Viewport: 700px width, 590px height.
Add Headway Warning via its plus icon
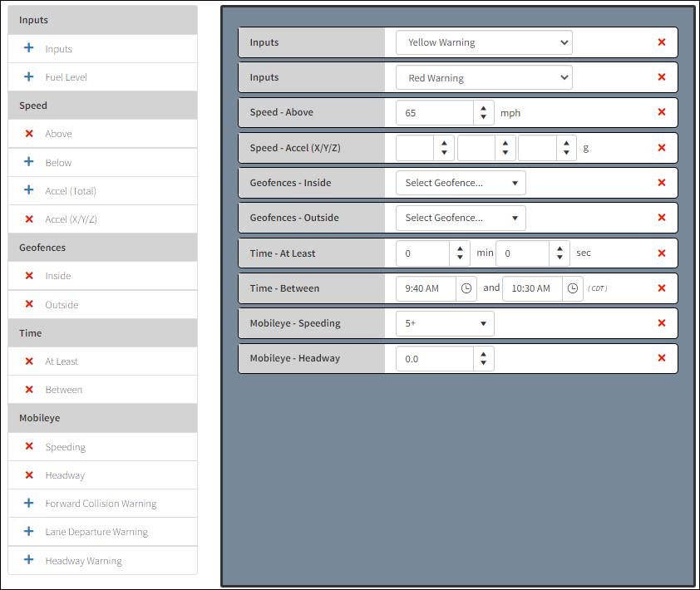(x=28, y=559)
